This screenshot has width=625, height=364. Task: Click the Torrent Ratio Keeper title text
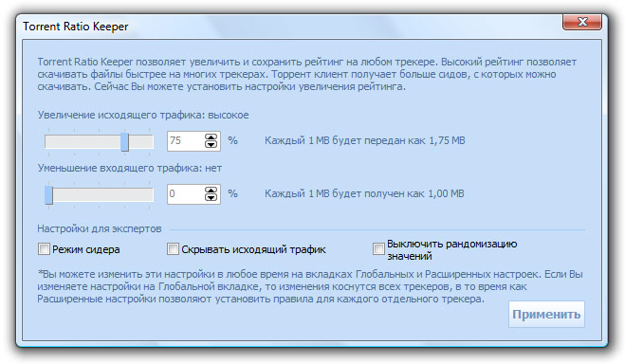76,27
